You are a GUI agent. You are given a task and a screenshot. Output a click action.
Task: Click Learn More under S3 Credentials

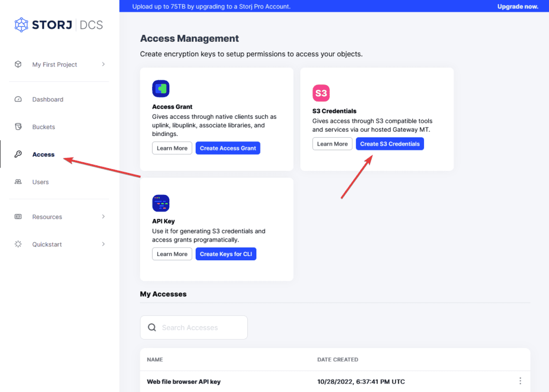332,144
